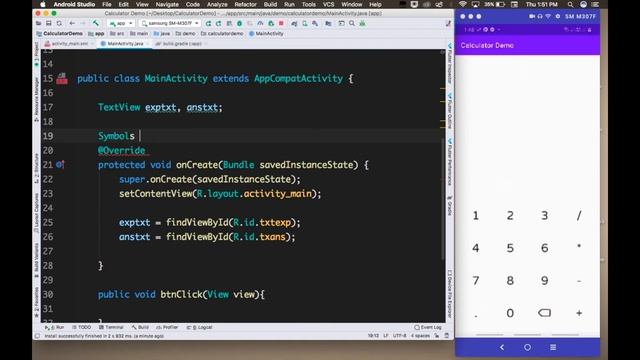This screenshot has height=360, width=640.
Task: Click the macOS Spotlight search icon
Action: [x=570, y=4]
